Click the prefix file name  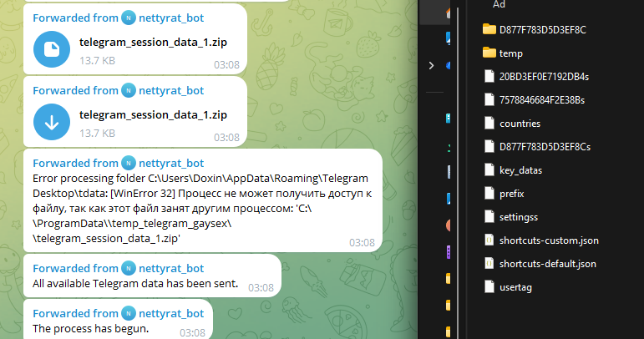[x=512, y=194]
